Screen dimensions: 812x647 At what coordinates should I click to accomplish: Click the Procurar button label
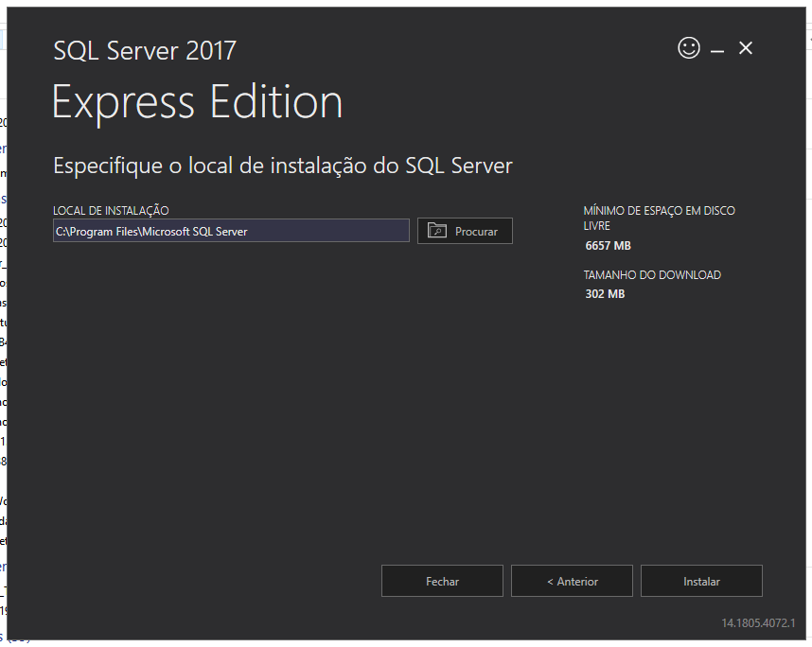(x=476, y=232)
